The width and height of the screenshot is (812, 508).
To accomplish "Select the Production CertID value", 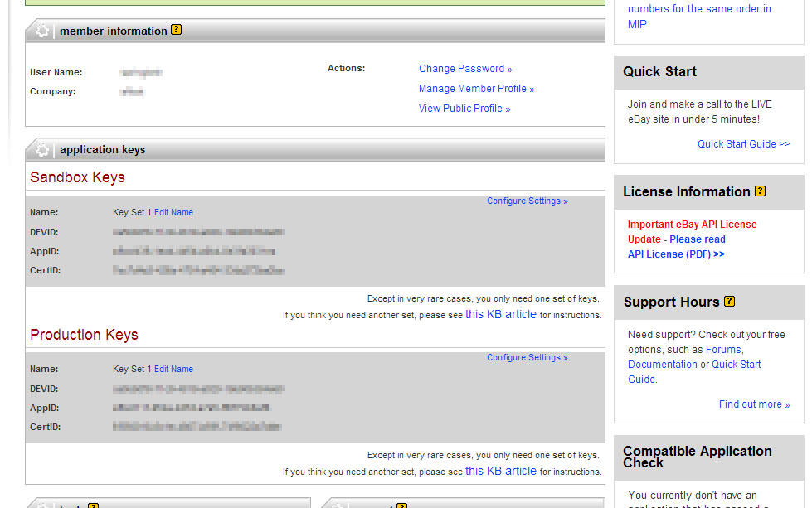I will coord(197,427).
